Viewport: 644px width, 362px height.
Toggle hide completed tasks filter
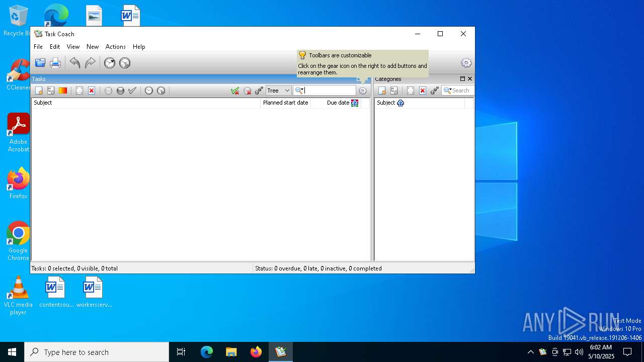click(235, 90)
